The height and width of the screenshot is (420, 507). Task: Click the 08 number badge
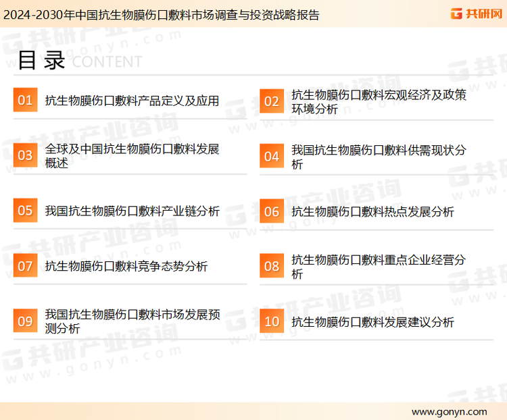(271, 266)
